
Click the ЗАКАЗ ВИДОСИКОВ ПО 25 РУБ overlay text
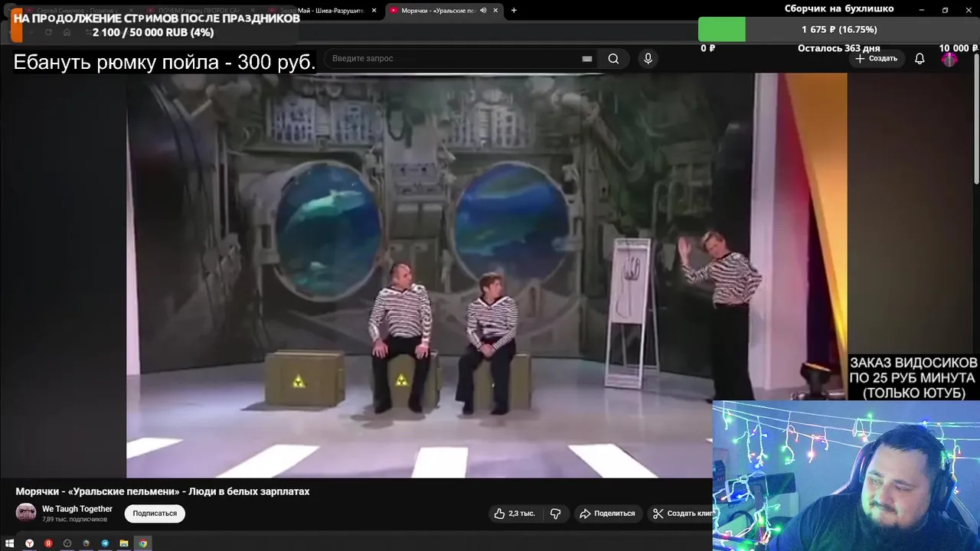(x=913, y=377)
